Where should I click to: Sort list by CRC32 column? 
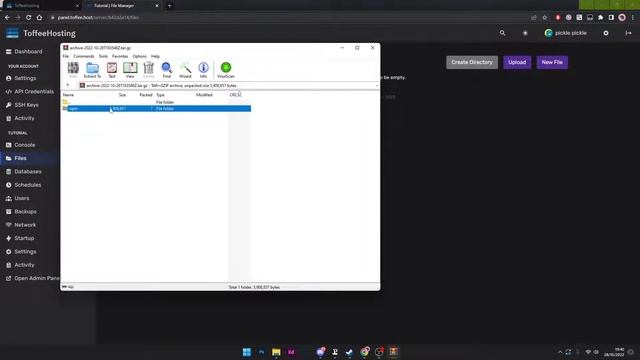point(236,95)
